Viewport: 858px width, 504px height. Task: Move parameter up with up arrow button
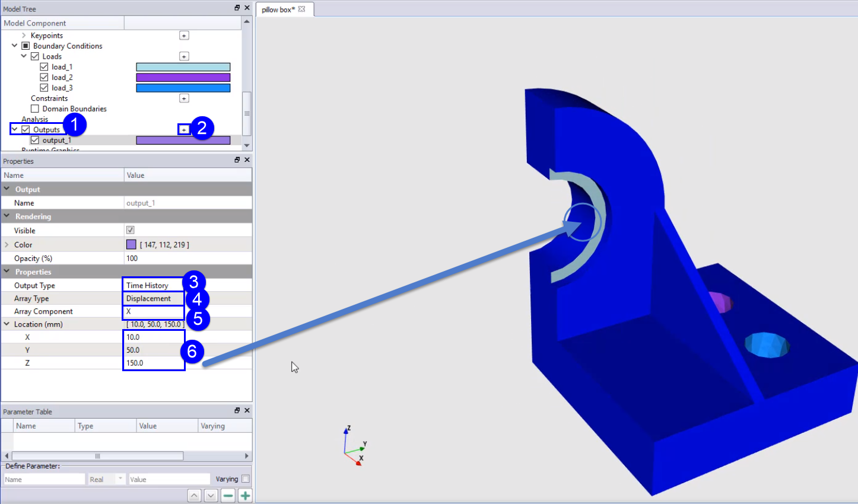click(194, 496)
